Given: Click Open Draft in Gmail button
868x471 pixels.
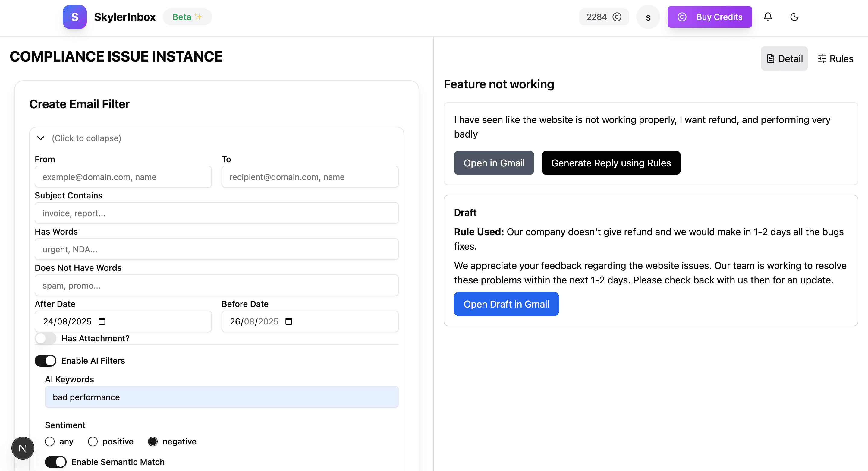Looking at the screenshot, I should 506,304.
